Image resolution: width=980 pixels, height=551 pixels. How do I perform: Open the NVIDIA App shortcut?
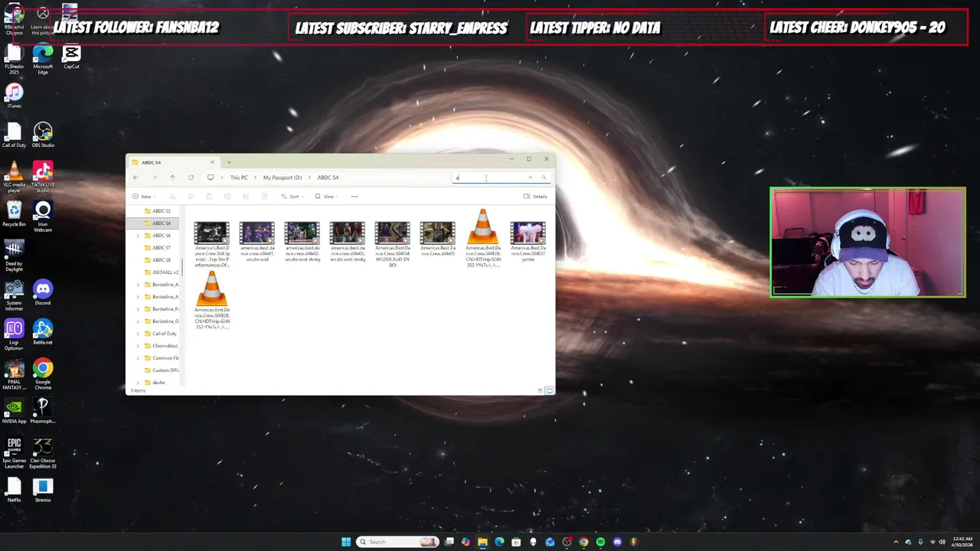coord(14,412)
